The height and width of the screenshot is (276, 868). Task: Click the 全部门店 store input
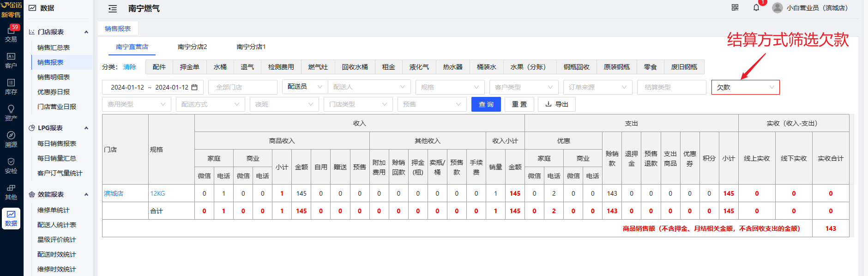(243, 87)
